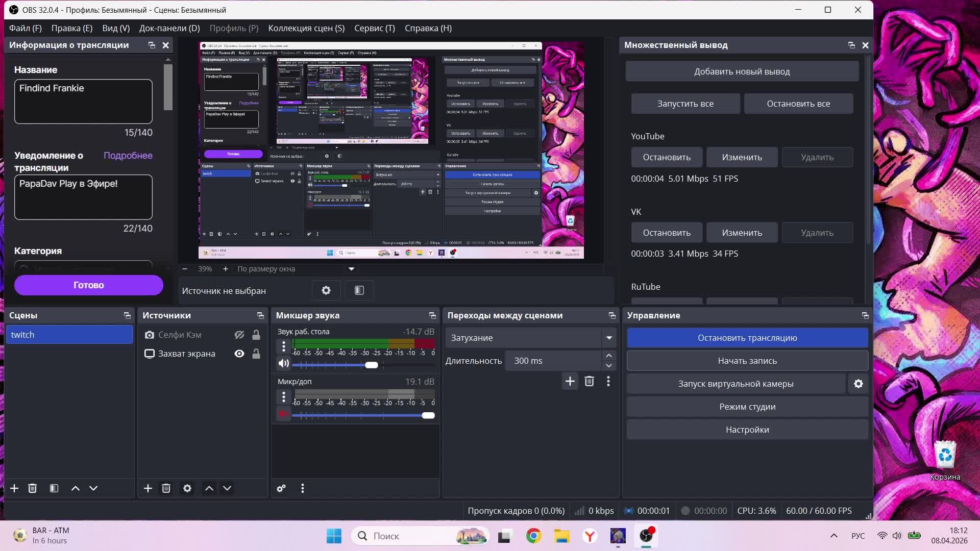Move selected source down with arrow
The image size is (980, 551).
click(x=227, y=488)
